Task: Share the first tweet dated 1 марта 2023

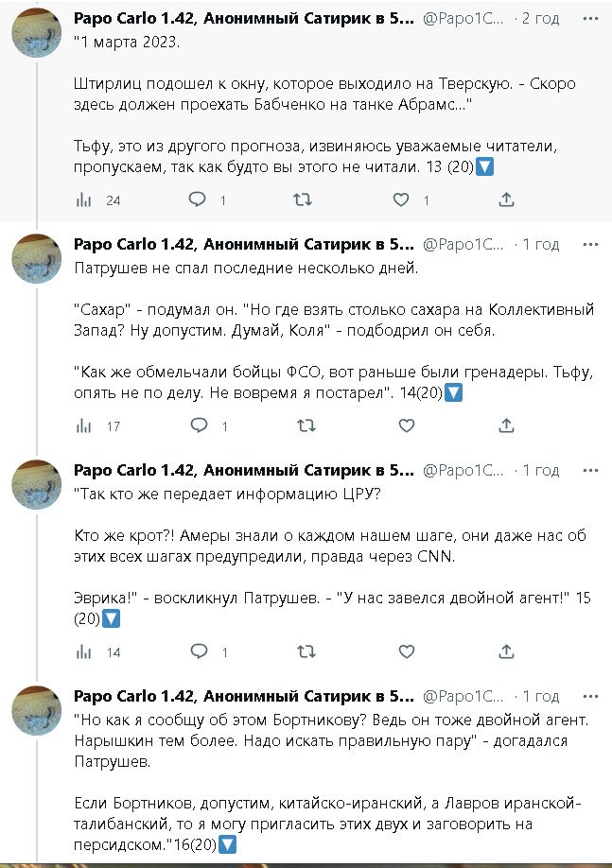Action: click(507, 200)
